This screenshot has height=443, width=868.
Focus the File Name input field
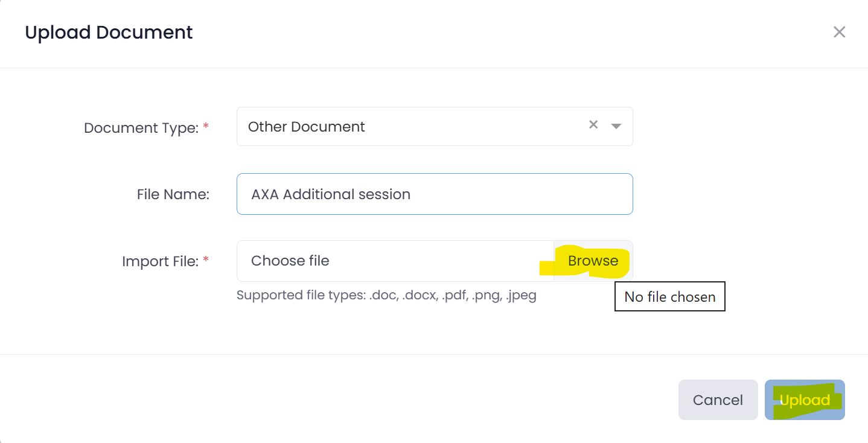click(x=435, y=194)
